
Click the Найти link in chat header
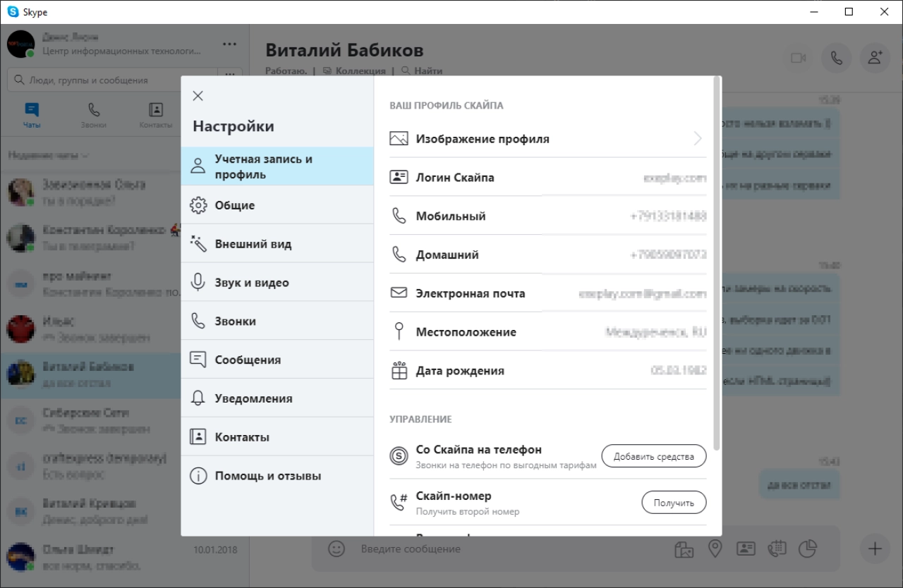coord(422,71)
